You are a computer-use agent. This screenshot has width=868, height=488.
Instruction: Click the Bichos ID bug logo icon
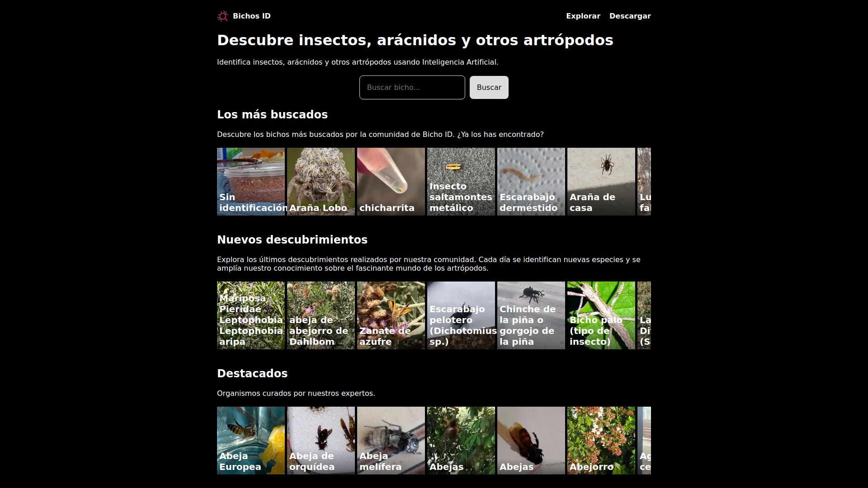[x=222, y=16]
